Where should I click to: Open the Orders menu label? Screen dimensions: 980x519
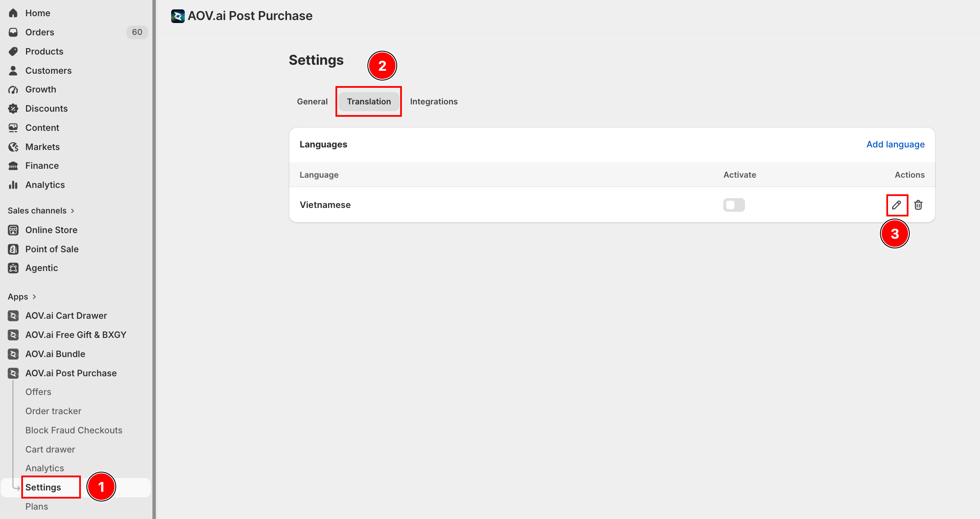pos(40,32)
